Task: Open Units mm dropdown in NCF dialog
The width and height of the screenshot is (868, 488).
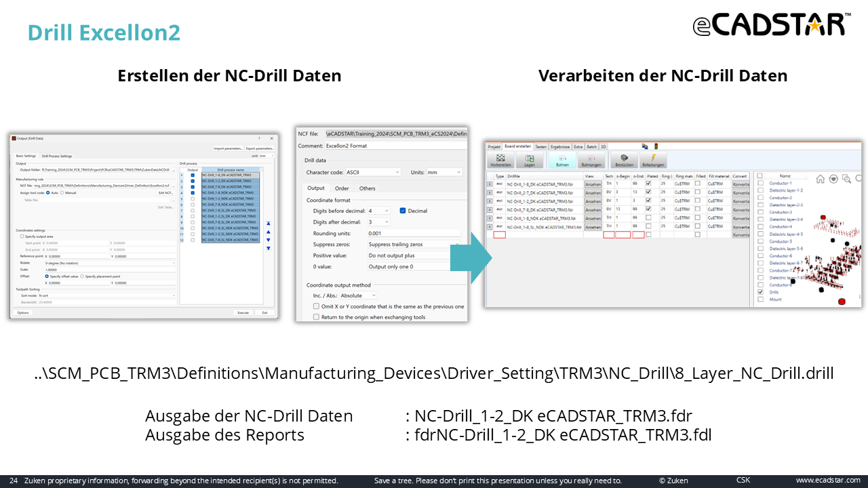Action: pos(444,172)
